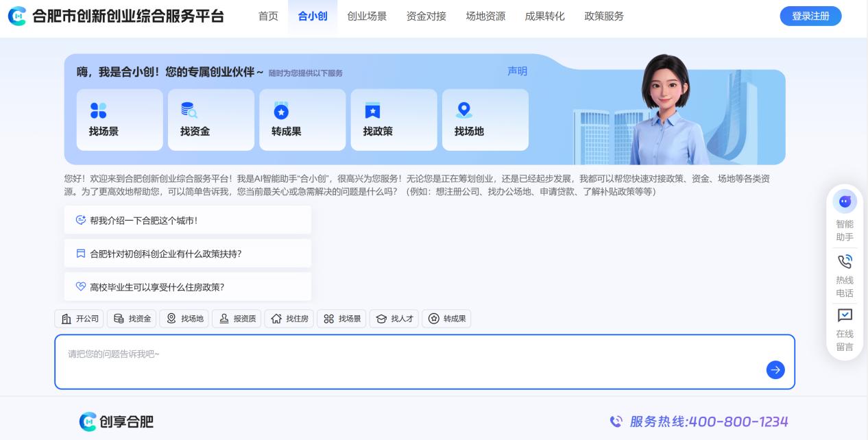Select the 报资质 quick tag
Screen dimensions: 868x440
[237, 319]
